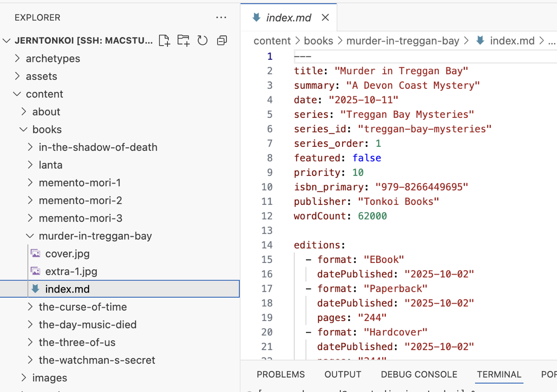Screen dimensions: 557x392
Task: Create a new file in the Explorer
Action: (x=164, y=40)
